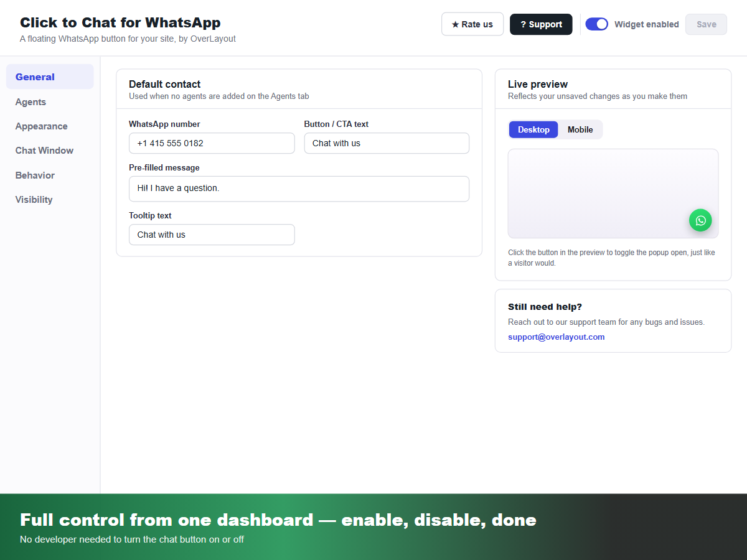The height and width of the screenshot is (560, 747).
Task: Open the Support button
Action: (x=541, y=24)
